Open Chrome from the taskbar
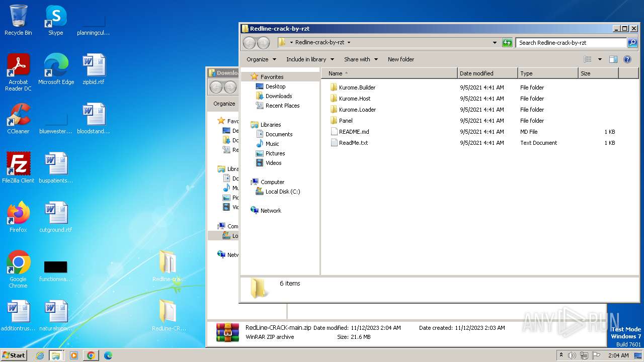 pyautogui.click(x=91, y=355)
